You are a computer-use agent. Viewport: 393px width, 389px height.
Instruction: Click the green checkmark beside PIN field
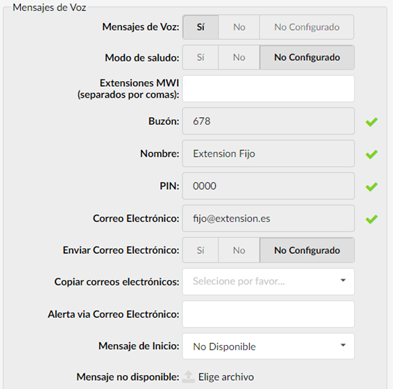(x=371, y=187)
